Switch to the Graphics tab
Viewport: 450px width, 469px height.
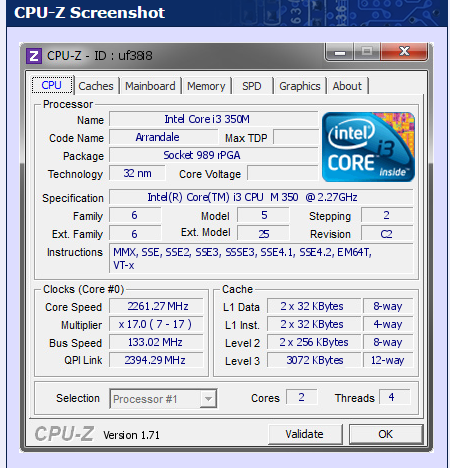click(x=300, y=86)
